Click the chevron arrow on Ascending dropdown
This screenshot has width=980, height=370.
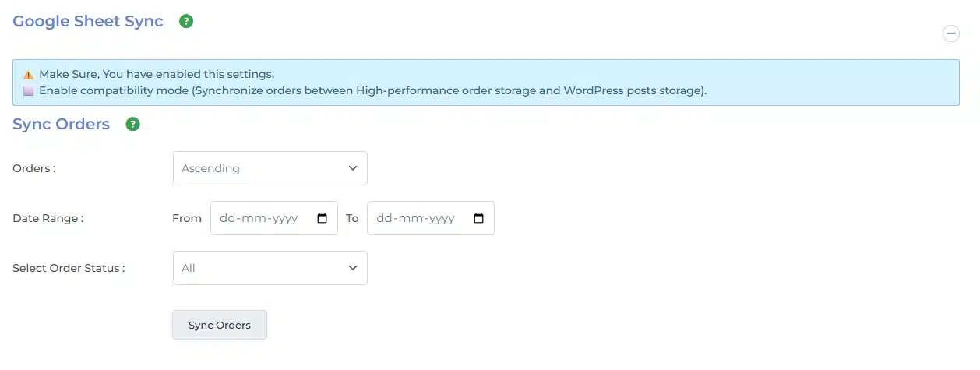(353, 168)
